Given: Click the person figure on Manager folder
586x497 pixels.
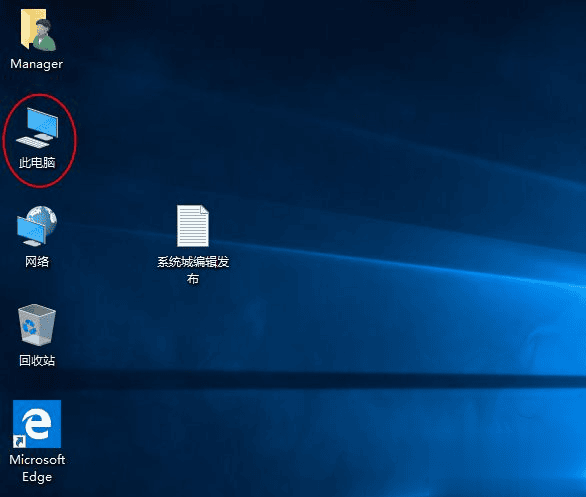Looking at the screenshot, I should pyautogui.click(x=44, y=36).
